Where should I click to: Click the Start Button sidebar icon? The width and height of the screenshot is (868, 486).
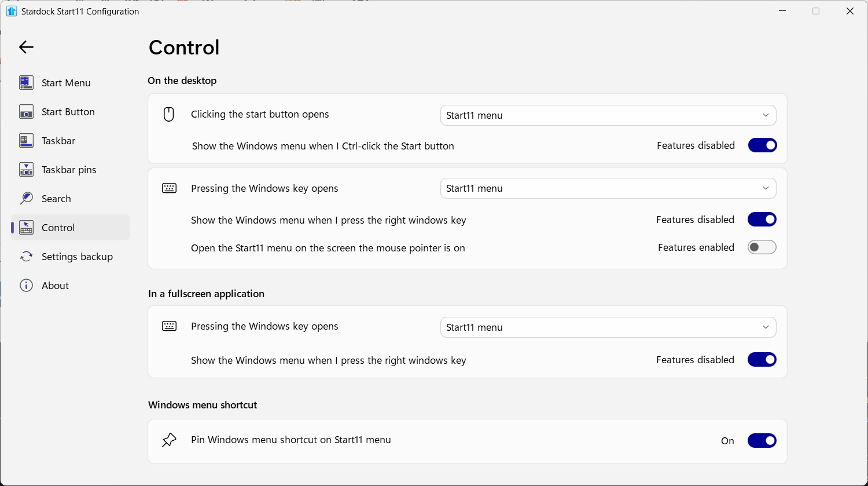coord(26,112)
